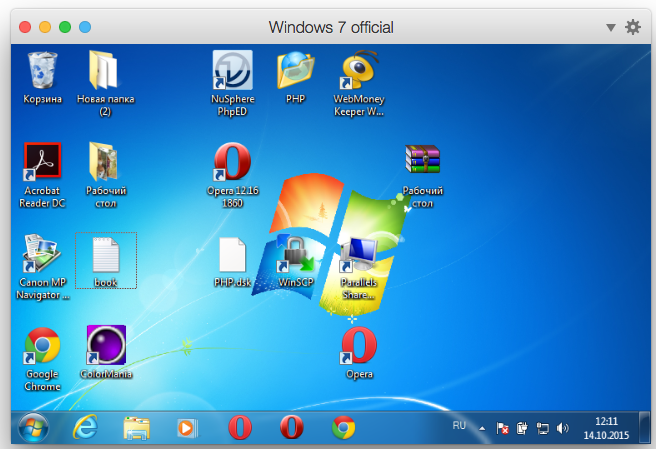Click the safely remove hardware tray icon
This screenshot has height=449, width=656.
pyautogui.click(x=522, y=428)
